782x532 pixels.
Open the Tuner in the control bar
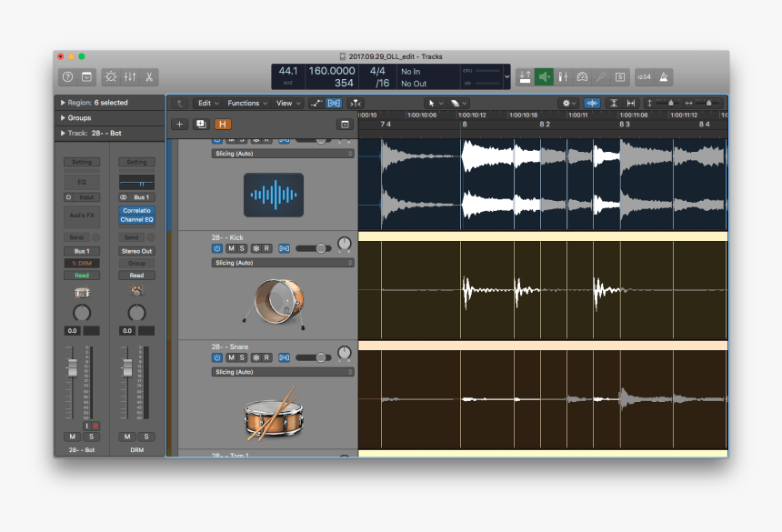[601, 76]
